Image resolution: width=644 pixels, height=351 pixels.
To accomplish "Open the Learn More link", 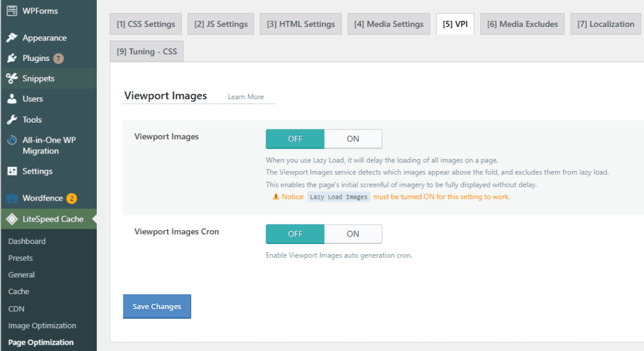I will click(x=246, y=97).
